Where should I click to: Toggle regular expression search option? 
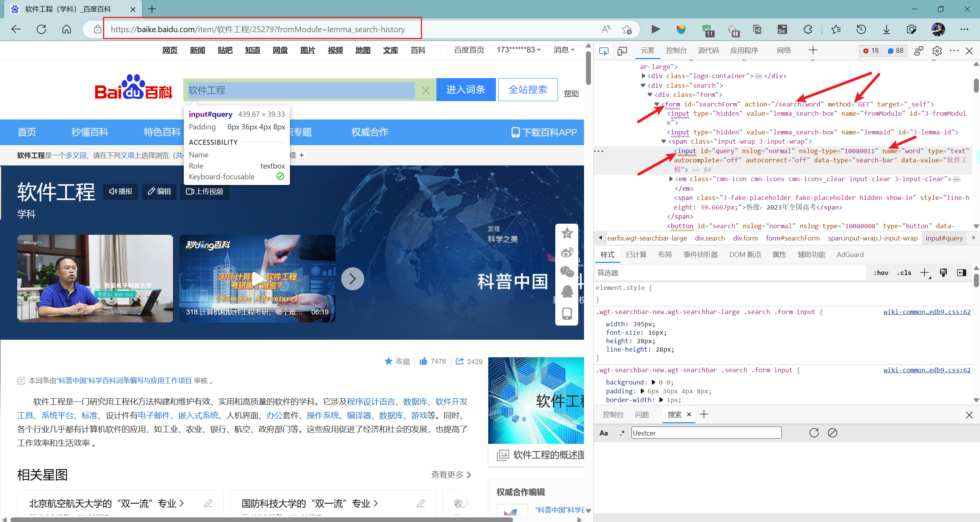pos(622,433)
